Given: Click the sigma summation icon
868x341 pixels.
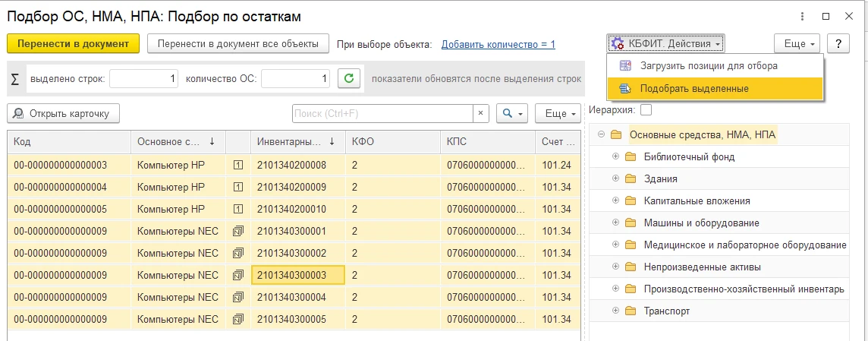Looking at the screenshot, I should pyautogui.click(x=15, y=79).
